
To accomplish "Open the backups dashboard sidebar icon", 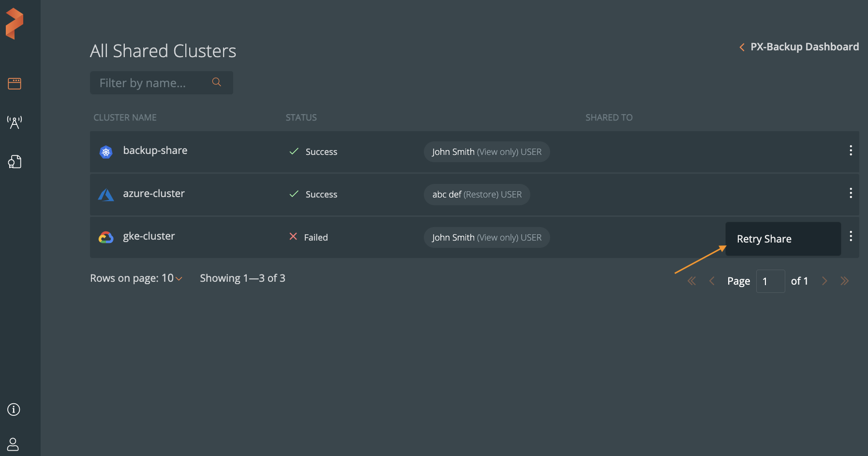I will click(x=15, y=84).
